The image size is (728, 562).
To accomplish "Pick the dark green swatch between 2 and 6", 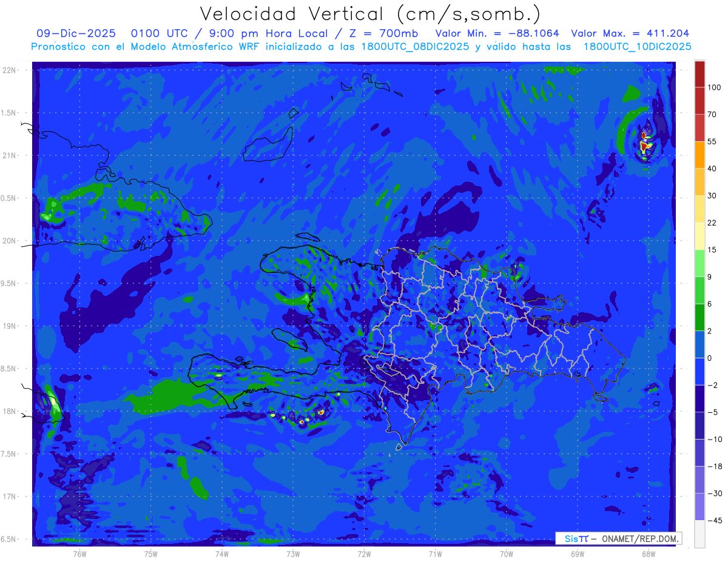I will [699, 317].
